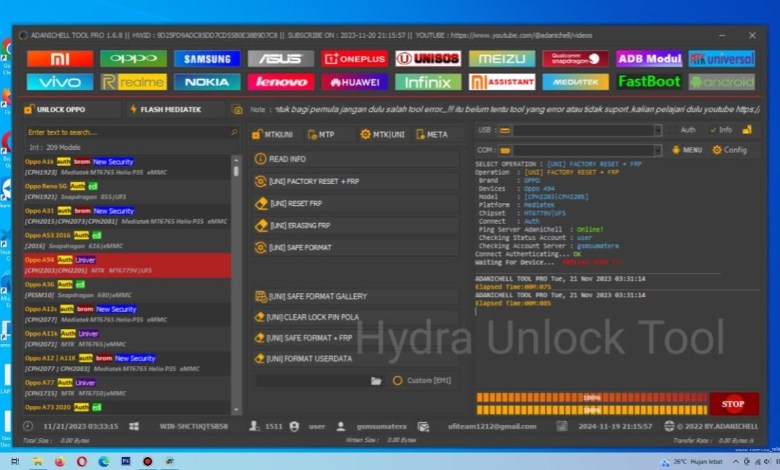
Task: Open the MENU dropdown button
Action: click(x=686, y=150)
